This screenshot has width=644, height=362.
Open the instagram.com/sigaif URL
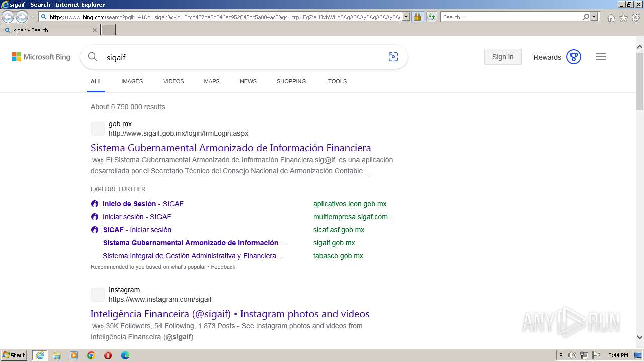pos(160,299)
